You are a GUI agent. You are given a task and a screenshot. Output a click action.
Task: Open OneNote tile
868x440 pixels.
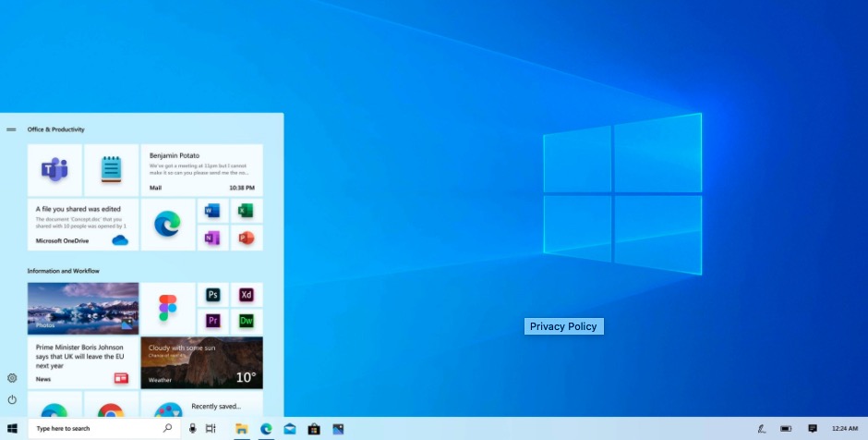tap(212, 238)
